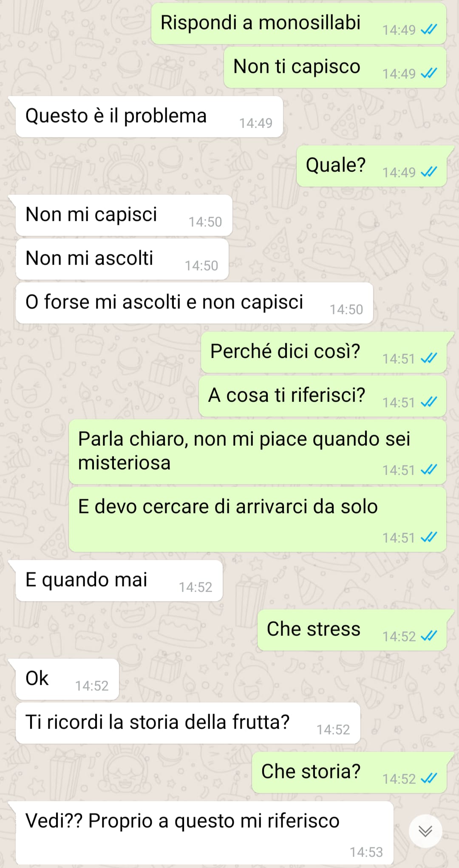The image size is (459, 868).
Task: Select 'Ti ricordi la storia della frutta?' message
Action: [x=188, y=723]
